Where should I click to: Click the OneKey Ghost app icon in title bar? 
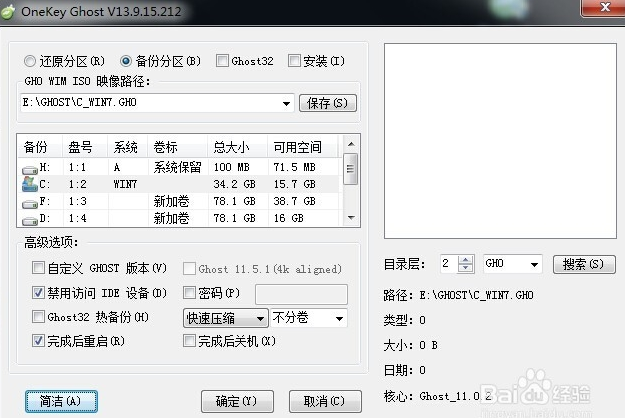tap(8, 12)
